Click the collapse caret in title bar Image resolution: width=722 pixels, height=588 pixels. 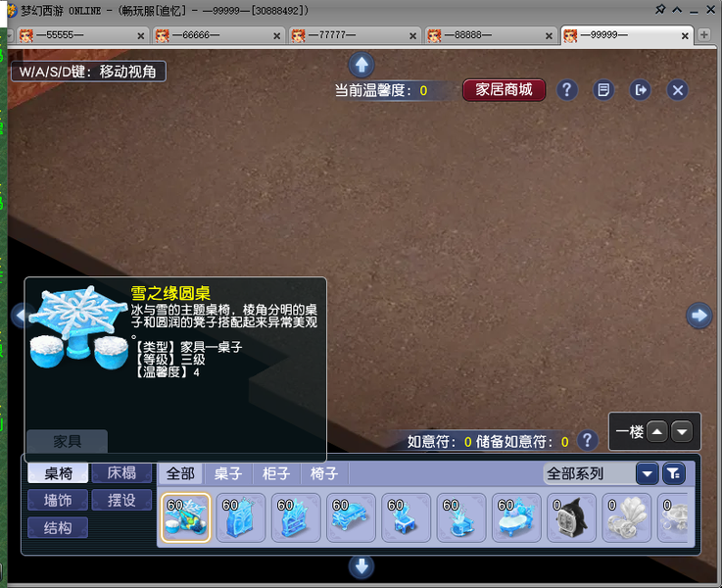point(677,9)
